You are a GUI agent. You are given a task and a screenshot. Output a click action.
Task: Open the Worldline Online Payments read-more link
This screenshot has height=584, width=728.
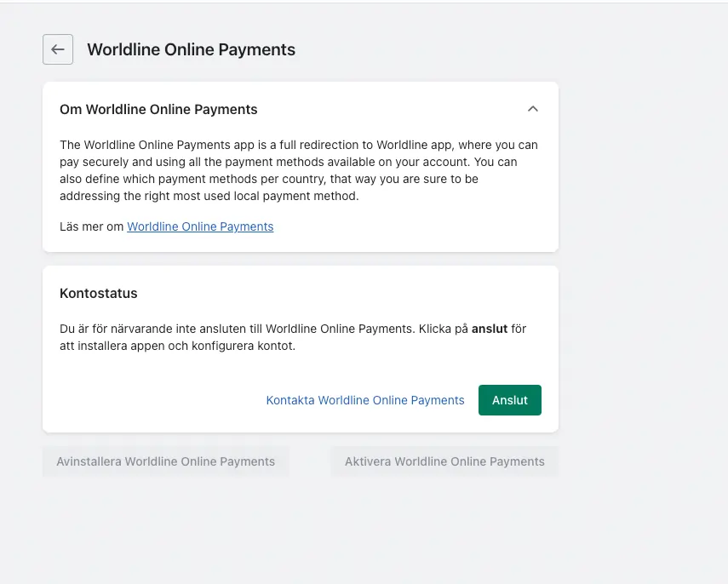(200, 226)
